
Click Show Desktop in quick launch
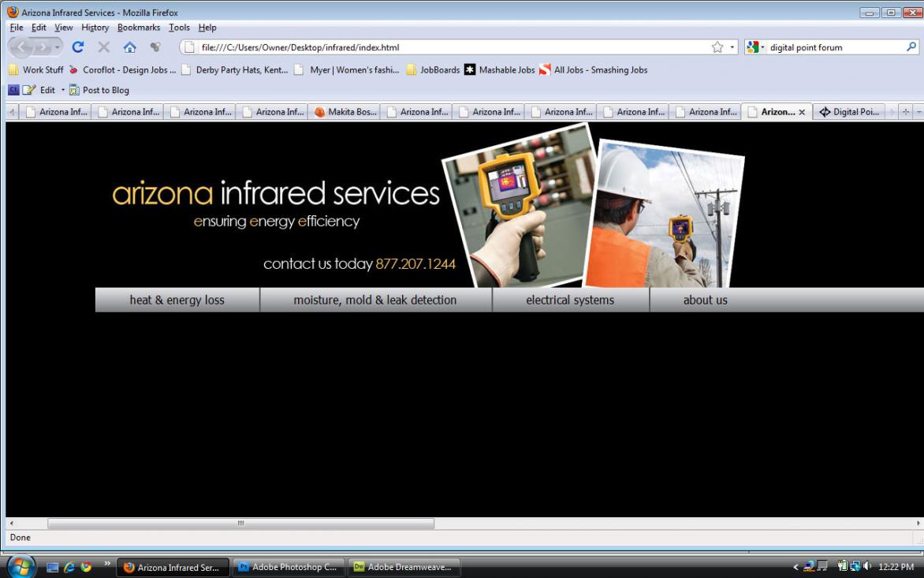click(x=53, y=567)
